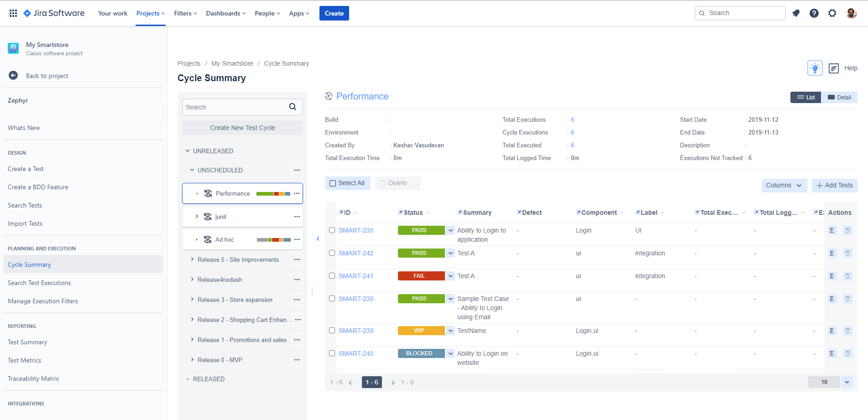Open status dropdown for SMART-241
This screenshot has width=868, height=420.
[450, 276]
